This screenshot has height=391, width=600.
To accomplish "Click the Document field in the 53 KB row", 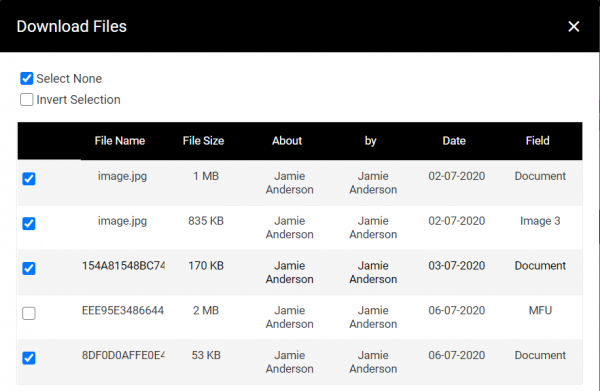I will point(540,355).
